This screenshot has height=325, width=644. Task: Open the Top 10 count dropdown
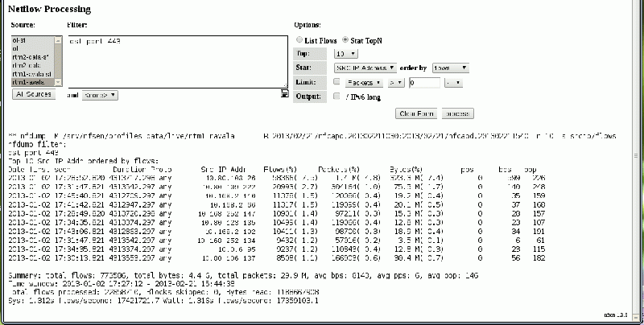point(346,54)
